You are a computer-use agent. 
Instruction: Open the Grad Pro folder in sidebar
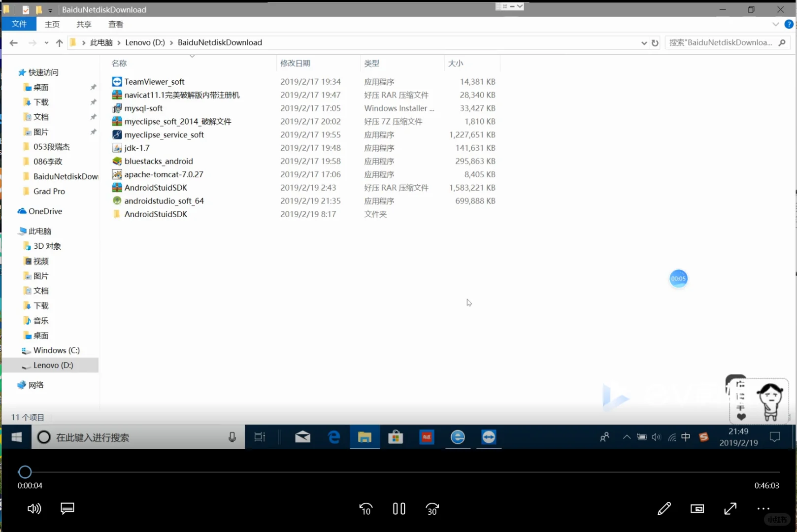click(49, 191)
